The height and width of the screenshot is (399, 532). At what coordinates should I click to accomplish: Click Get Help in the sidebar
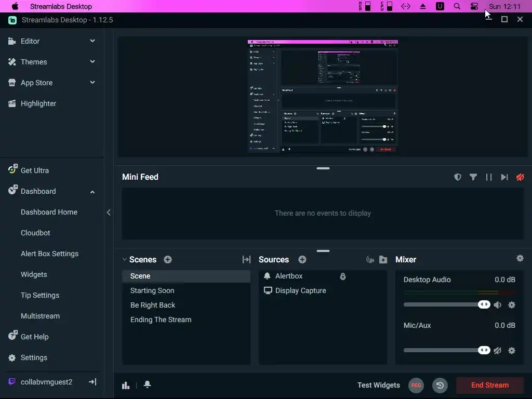pyautogui.click(x=35, y=337)
